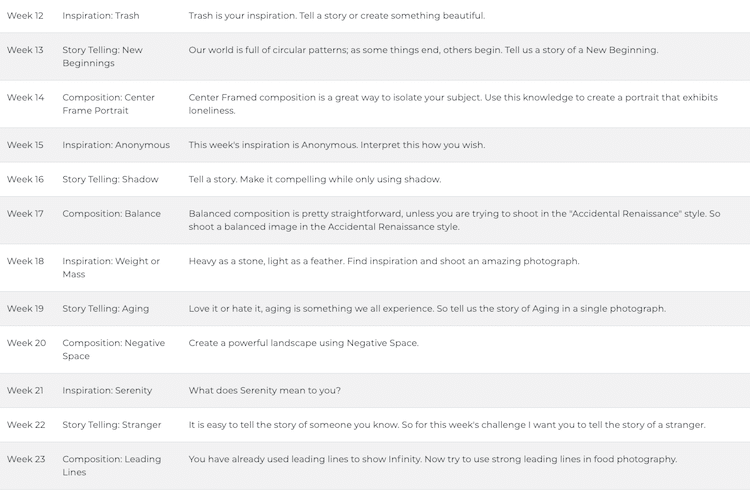
Task: Click the Week 23 row label
Action: (25, 459)
